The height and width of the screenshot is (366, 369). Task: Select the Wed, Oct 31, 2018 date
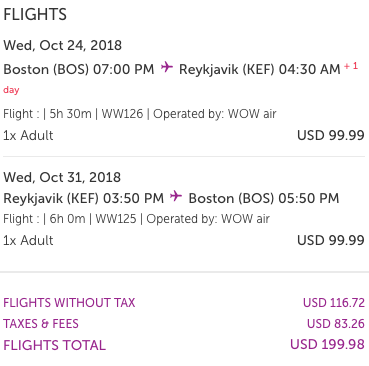tap(62, 177)
